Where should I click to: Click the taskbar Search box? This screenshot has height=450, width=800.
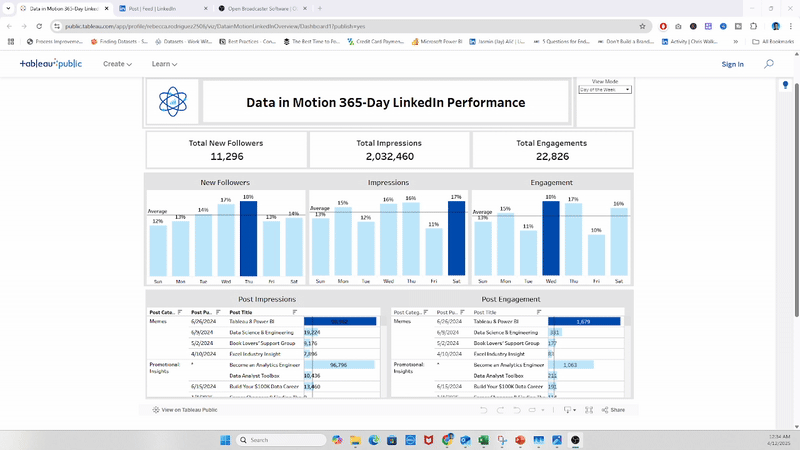[x=282, y=440]
